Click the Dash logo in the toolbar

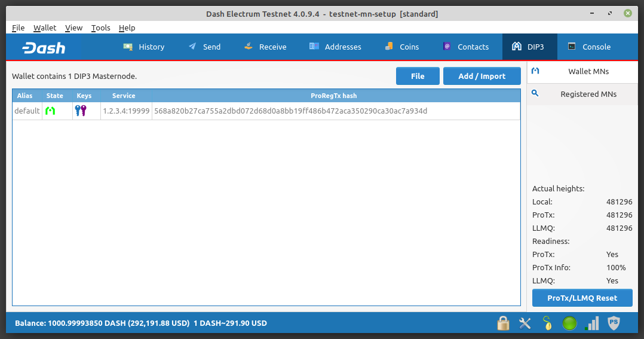pyautogui.click(x=44, y=47)
